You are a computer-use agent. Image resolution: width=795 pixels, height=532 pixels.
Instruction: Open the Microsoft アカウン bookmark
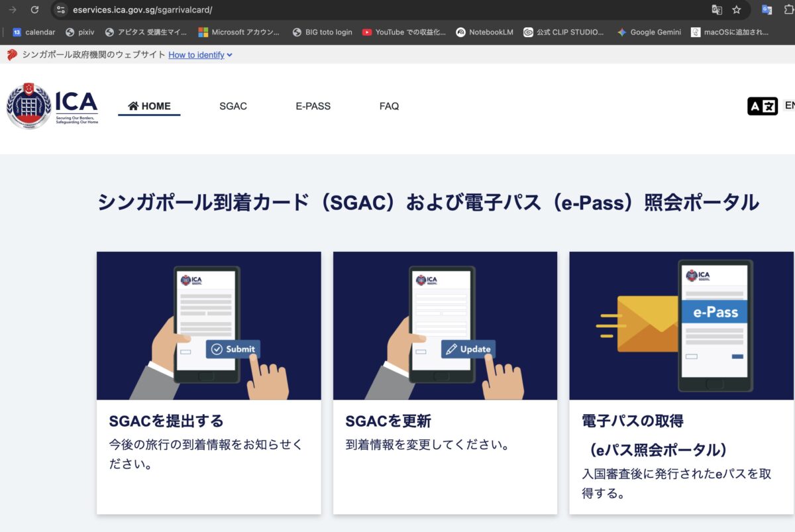[239, 32]
